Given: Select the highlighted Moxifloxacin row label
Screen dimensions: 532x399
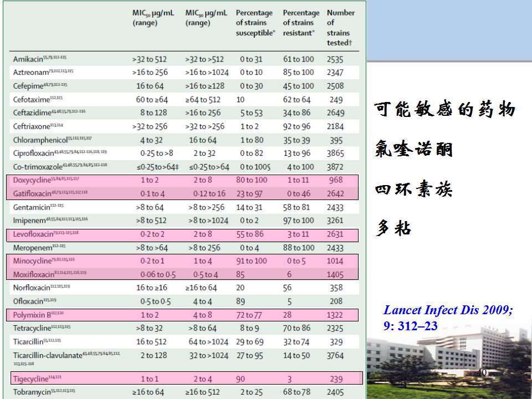Looking at the screenshot, I should [x=34, y=274].
